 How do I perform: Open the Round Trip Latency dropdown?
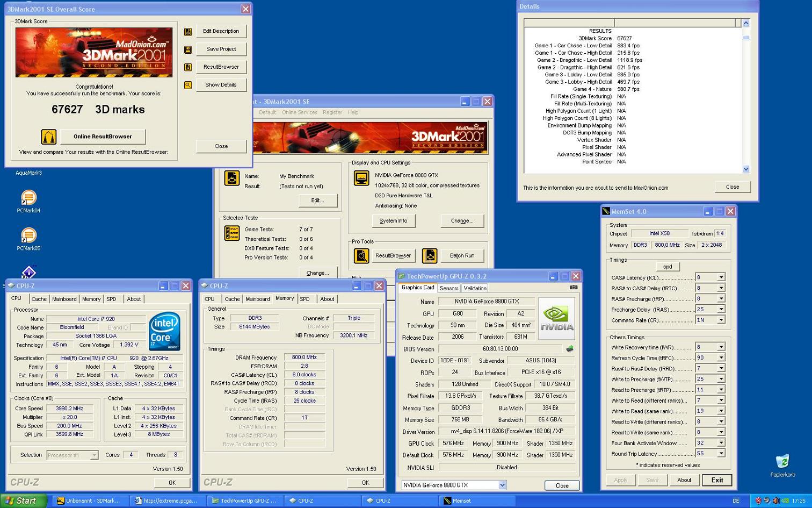721,454
